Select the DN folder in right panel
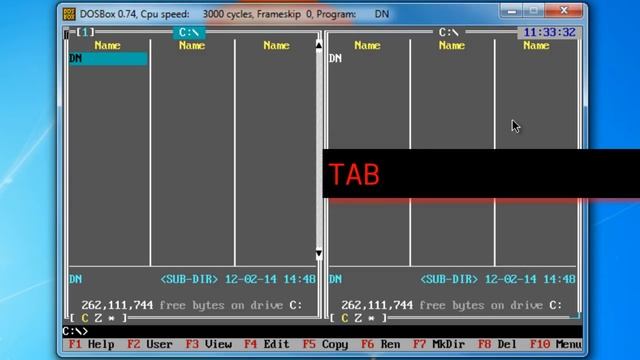This screenshot has width=640, height=360. pos(336,59)
